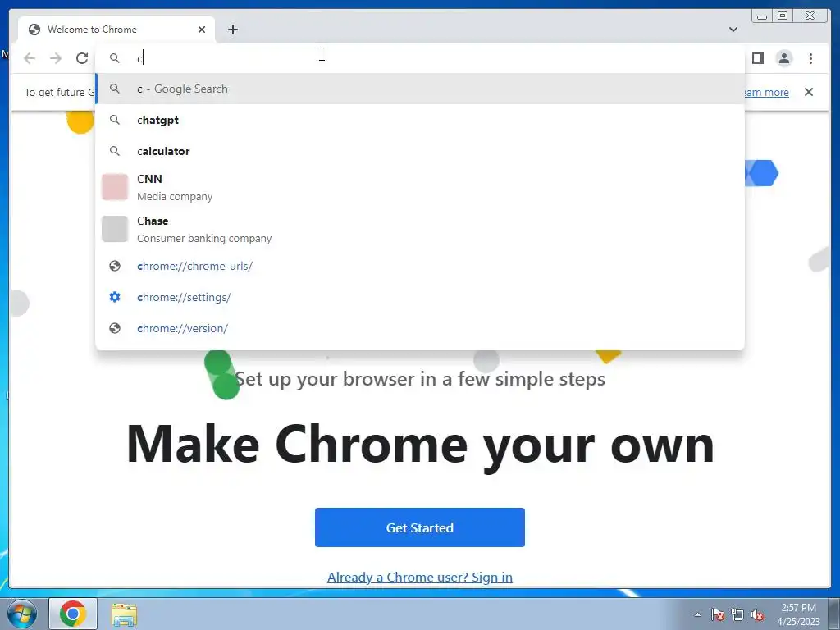
Task: Click the Get Started button
Action: [x=419, y=527]
